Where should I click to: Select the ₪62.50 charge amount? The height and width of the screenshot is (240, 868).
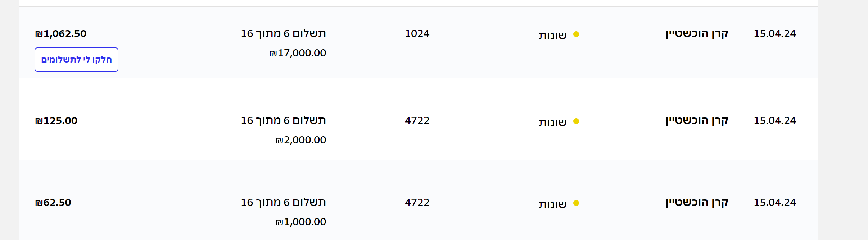[53, 203]
